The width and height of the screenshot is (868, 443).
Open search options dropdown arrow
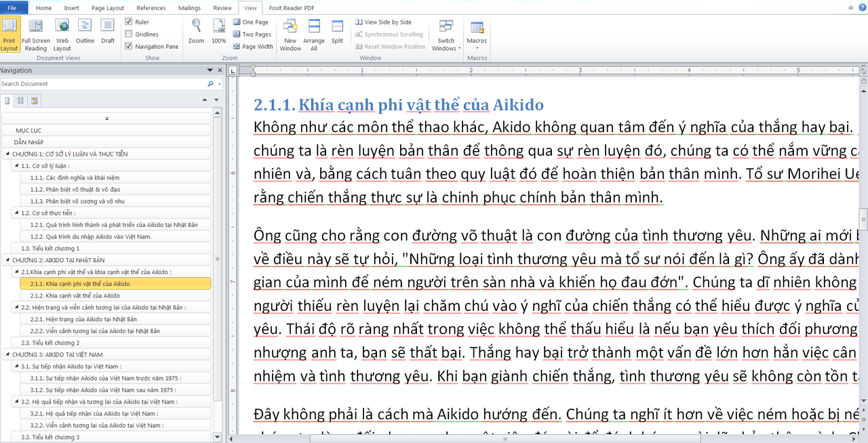click(x=218, y=84)
